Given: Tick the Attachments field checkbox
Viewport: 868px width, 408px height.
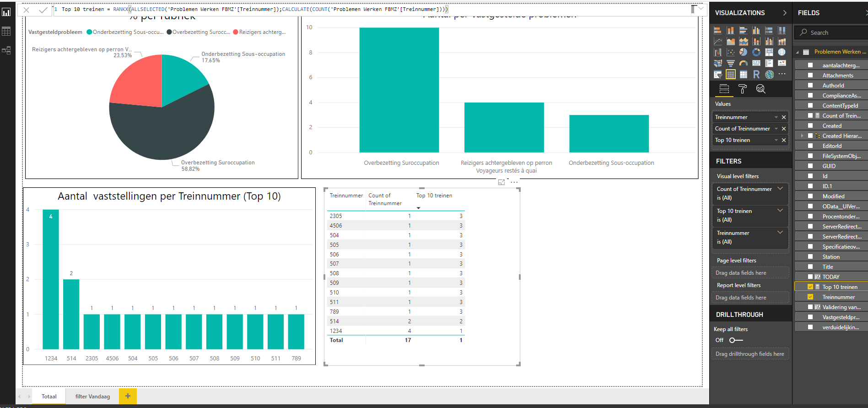Looking at the screenshot, I should tap(810, 76).
